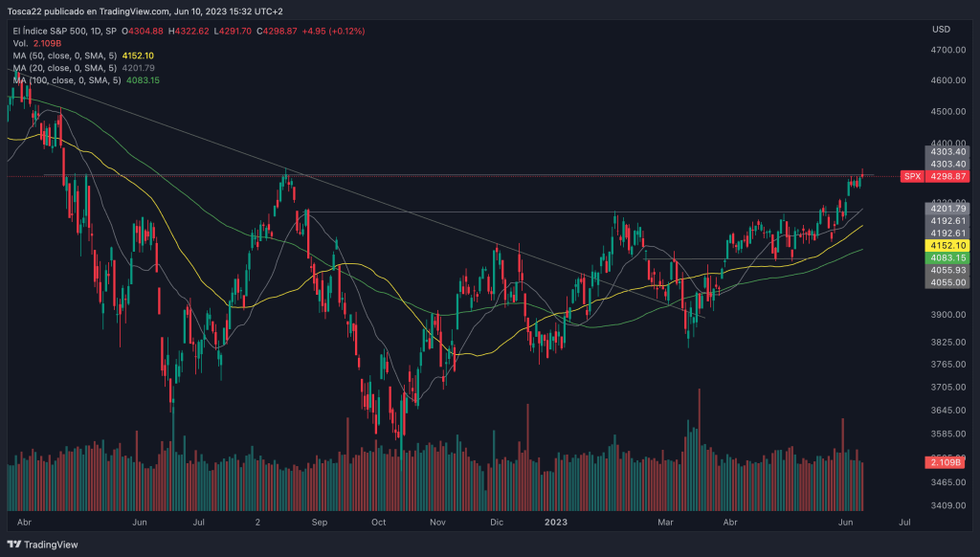
Task: Click the yellow 4152.10 price axis tag
Action: (x=947, y=246)
